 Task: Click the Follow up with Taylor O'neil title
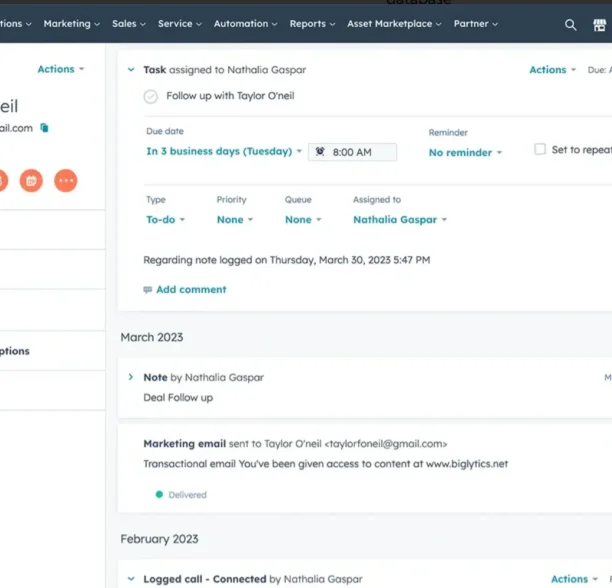(230, 96)
